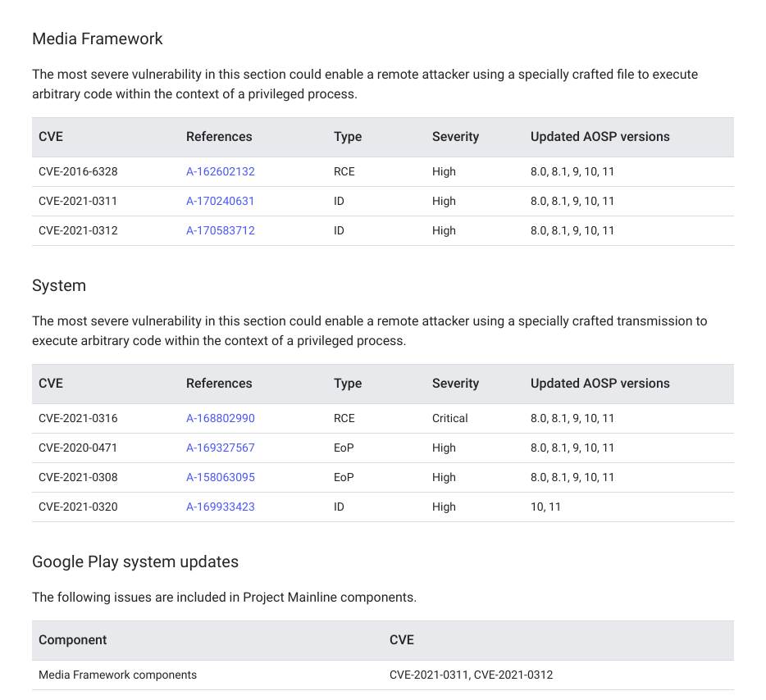Image resolution: width=766 pixels, height=700 pixels.
Task: Follow the A-170583712 reference link
Action: coord(220,231)
